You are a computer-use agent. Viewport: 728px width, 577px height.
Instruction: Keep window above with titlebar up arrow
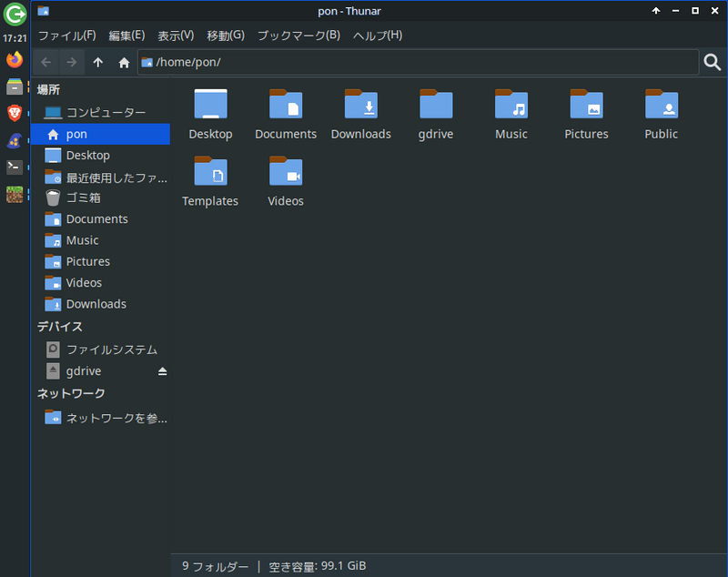(x=655, y=11)
